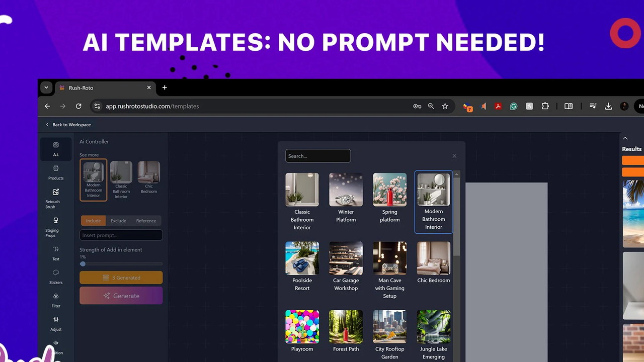644x362 pixels.
Task: Select the Text tool
Action: [56, 253]
